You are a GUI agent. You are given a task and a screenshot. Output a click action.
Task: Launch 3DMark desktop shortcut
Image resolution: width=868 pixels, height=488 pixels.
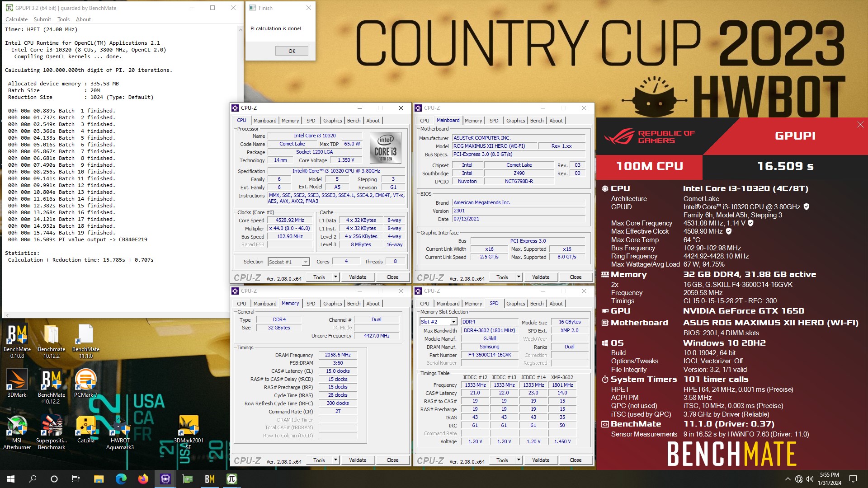(x=17, y=383)
